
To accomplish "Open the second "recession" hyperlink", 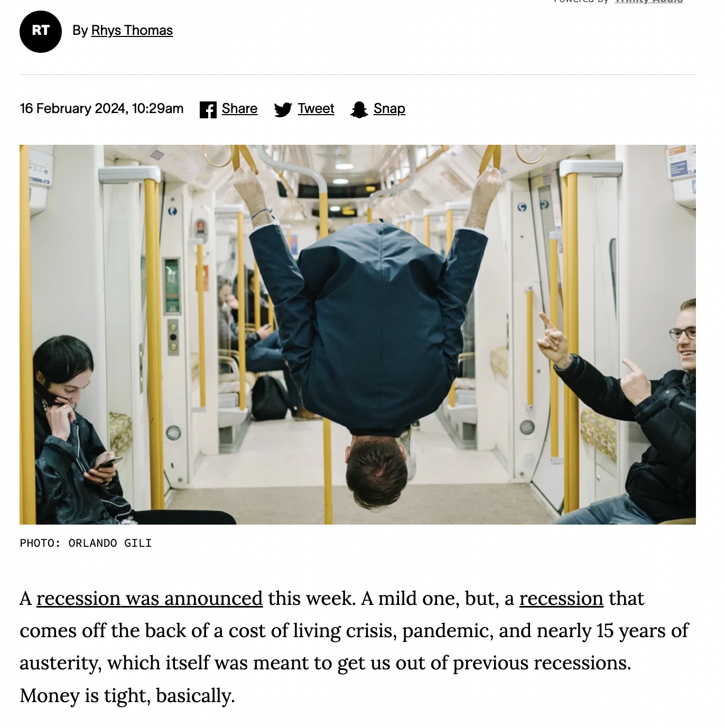I will 561,599.
